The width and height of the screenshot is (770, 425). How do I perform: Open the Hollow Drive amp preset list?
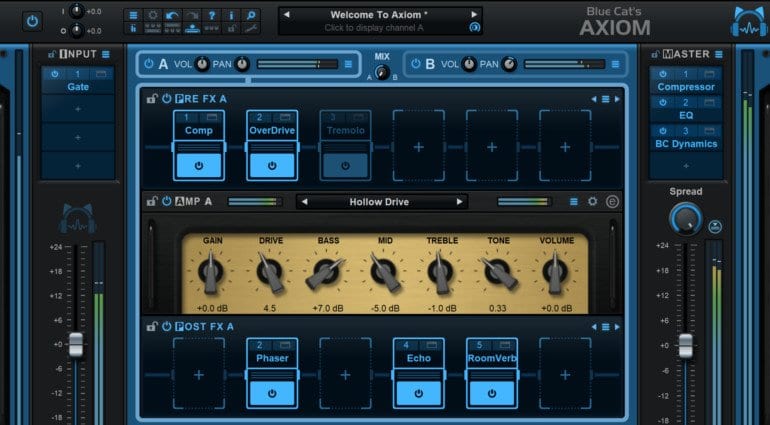[379, 202]
